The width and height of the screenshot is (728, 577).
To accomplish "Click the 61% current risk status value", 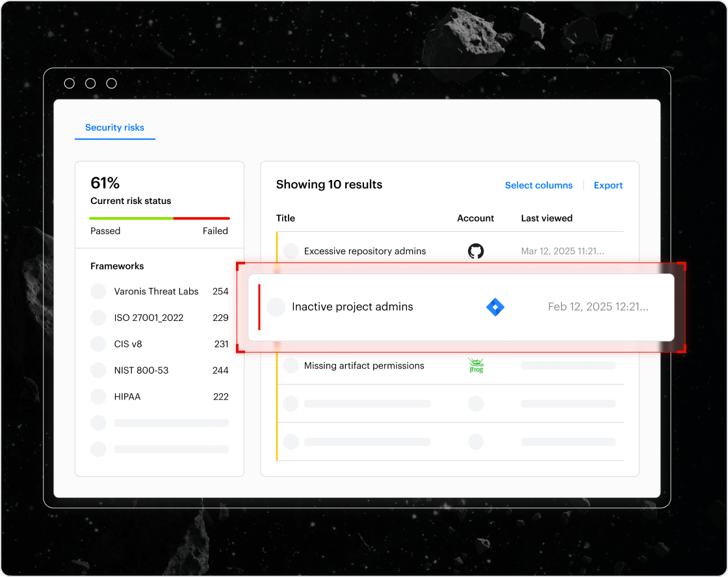I will coord(105,183).
